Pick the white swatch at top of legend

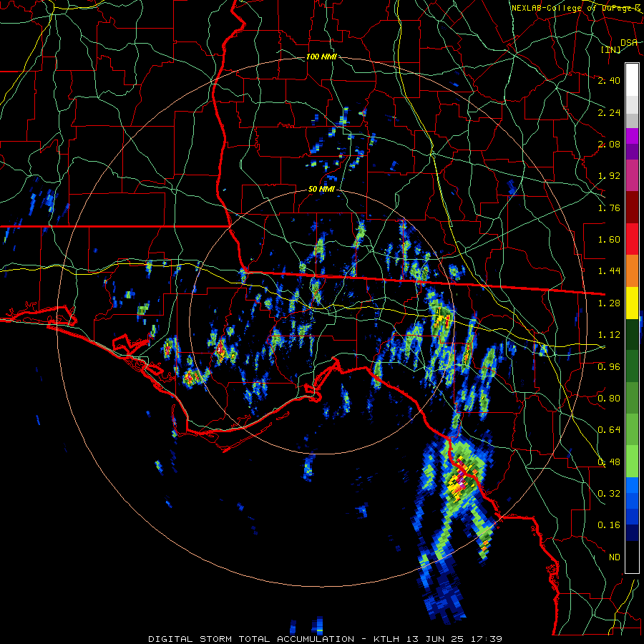click(x=632, y=80)
